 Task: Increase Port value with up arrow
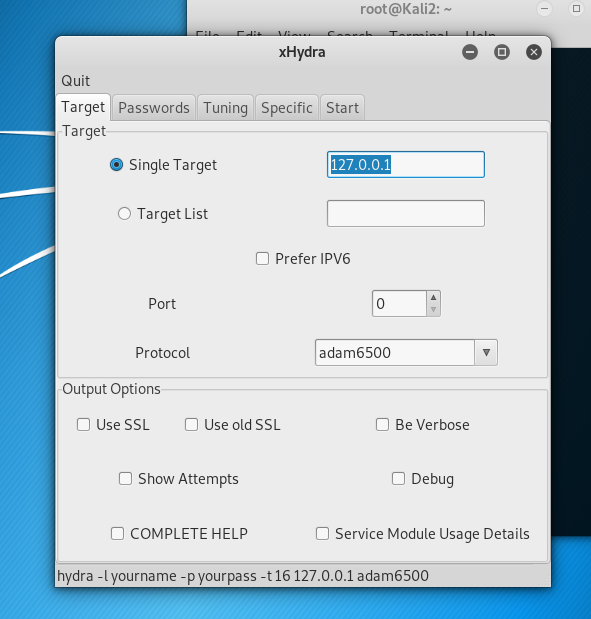[x=433, y=297]
